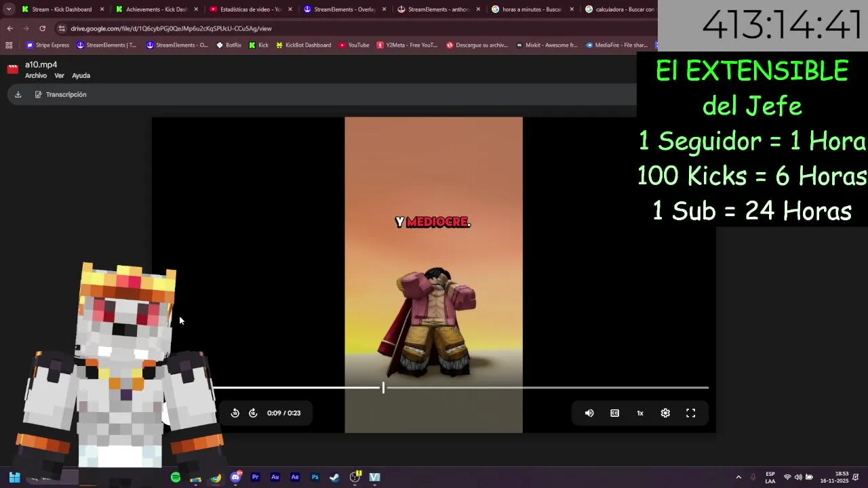Rewind video 10 seconds
This screenshot has width=868, height=488.
point(235,413)
